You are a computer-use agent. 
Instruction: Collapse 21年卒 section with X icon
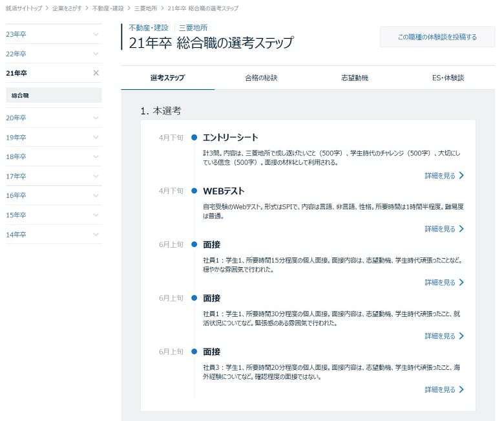96,73
